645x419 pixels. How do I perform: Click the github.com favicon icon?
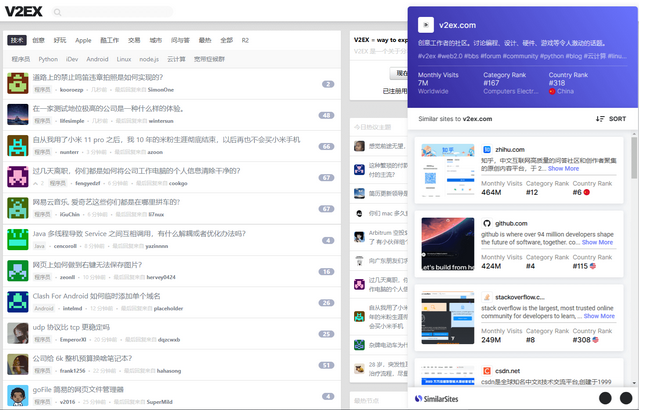487,223
